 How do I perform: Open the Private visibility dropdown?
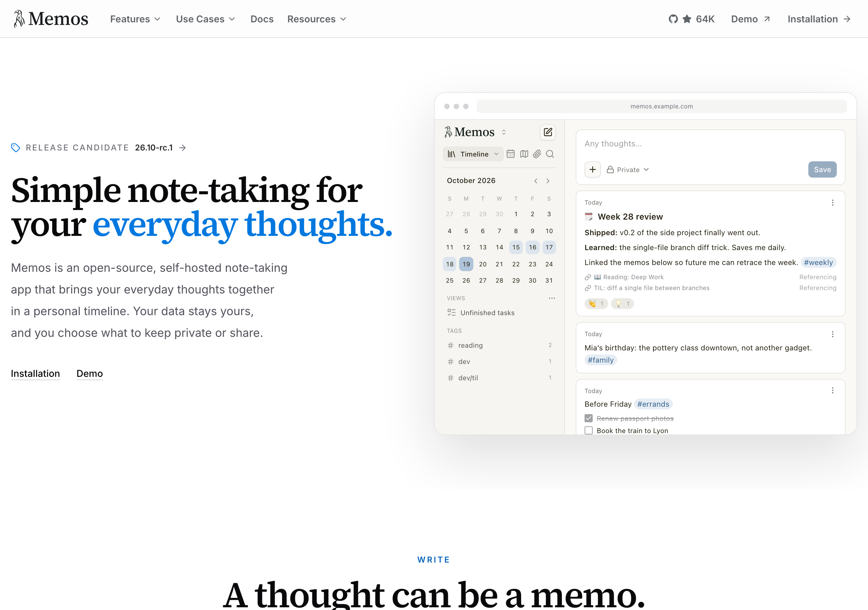tap(628, 170)
